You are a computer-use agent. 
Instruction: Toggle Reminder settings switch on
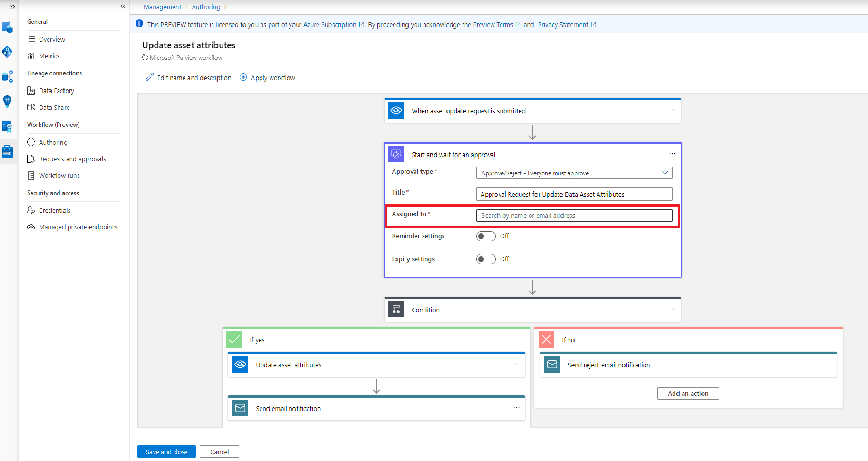coord(486,236)
